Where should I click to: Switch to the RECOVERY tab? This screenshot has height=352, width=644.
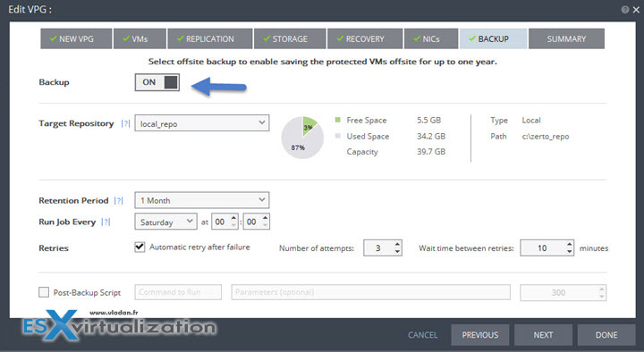(365, 39)
